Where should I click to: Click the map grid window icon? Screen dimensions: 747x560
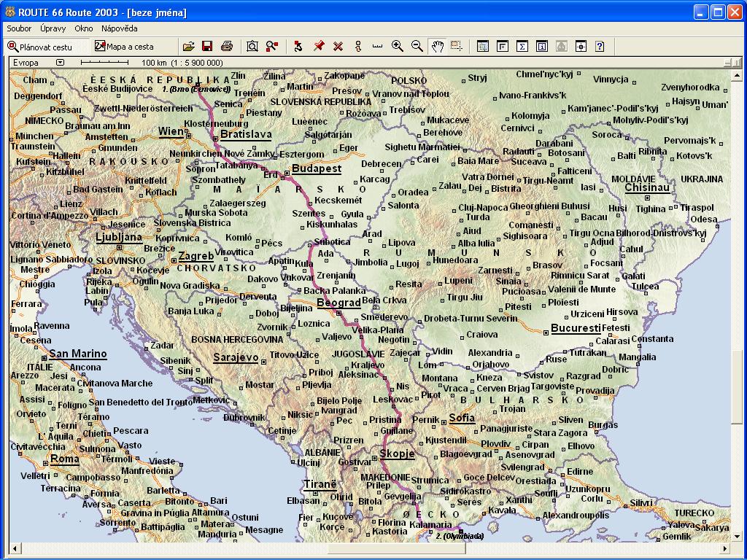[483, 46]
